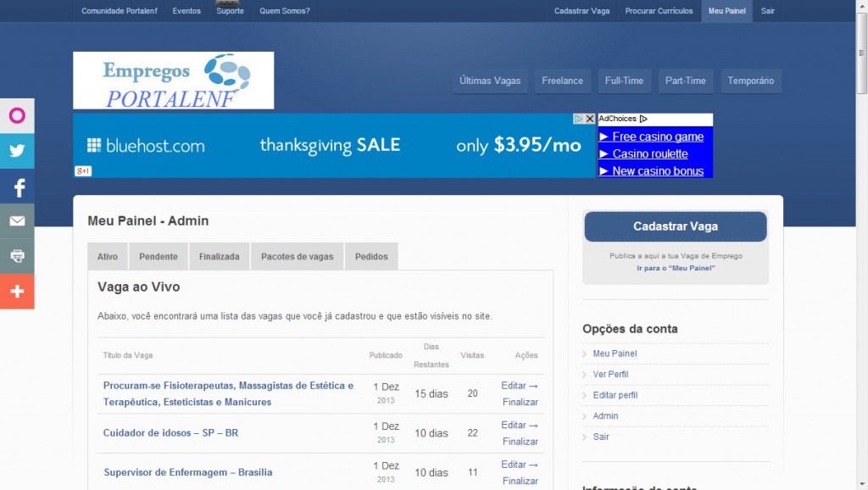Switch to Pacotes de vagas tab
The width and height of the screenshot is (868, 490).
click(298, 256)
